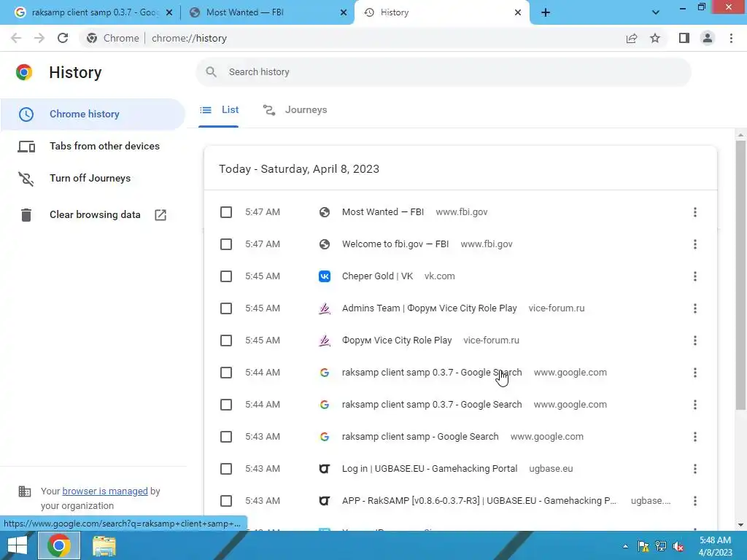The image size is (747, 560).
Task: Click the Chrome site info chip
Action: pyautogui.click(x=113, y=38)
